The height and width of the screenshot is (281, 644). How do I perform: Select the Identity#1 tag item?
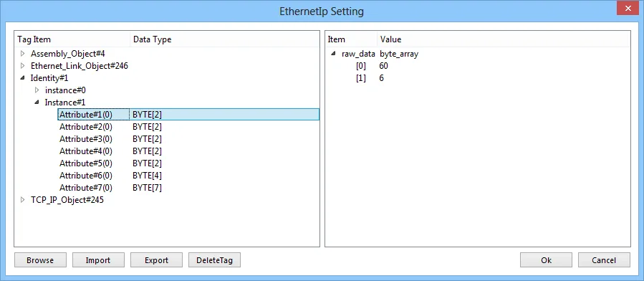pyautogui.click(x=49, y=78)
